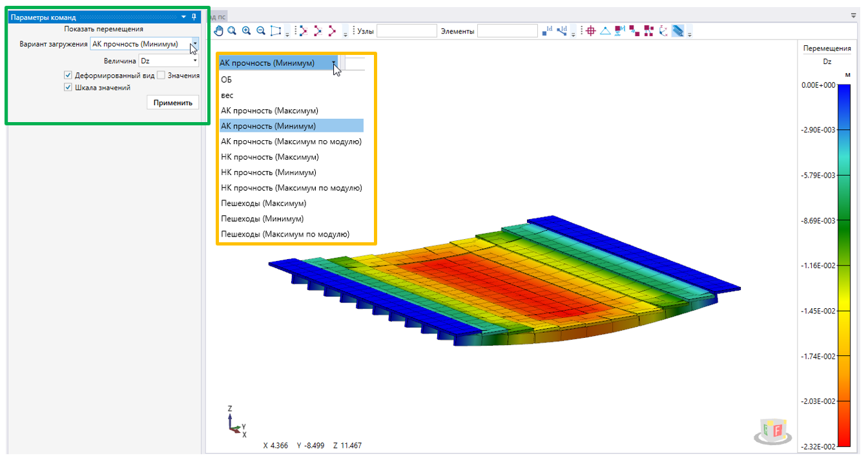Click the Узлы input field
The width and height of the screenshot is (868, 460).
click(x=407, y=30)
